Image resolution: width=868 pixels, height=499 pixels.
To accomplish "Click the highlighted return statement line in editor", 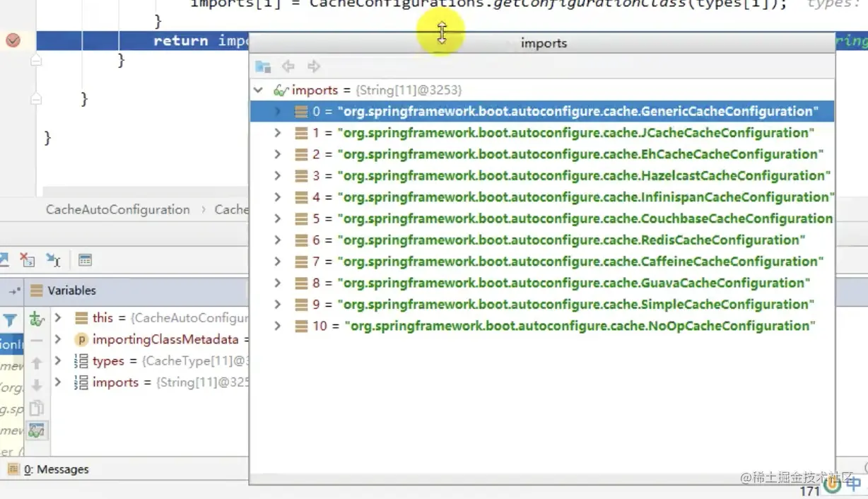I will click(142, 40).
